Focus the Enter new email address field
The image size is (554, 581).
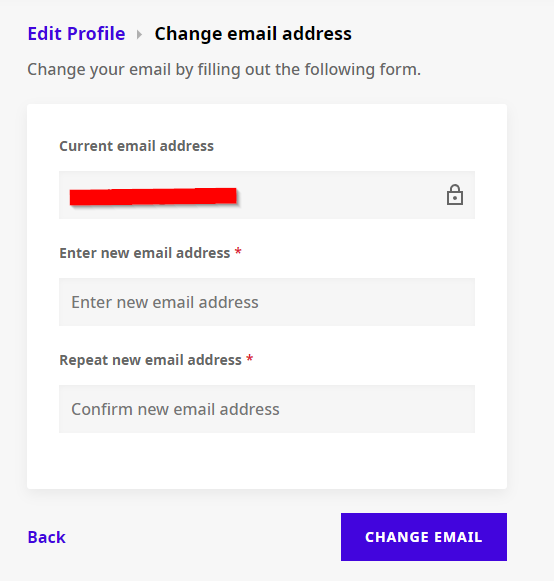[x=267, y=302]
